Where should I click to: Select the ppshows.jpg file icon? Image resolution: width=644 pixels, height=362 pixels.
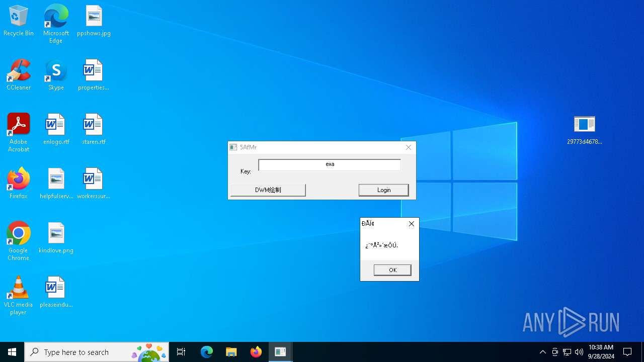click(x=94, y=21)
